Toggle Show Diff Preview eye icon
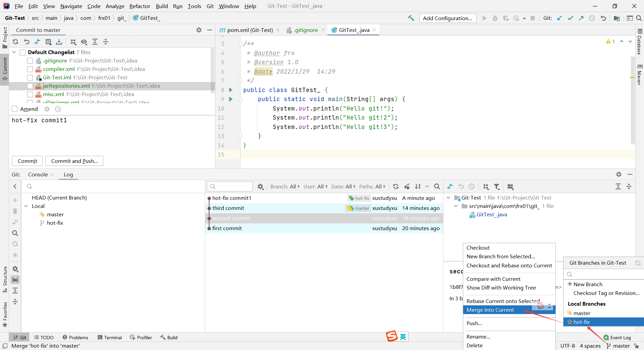Image resolution: width=644 pixels, height=350 pixels. (x=84, y=42)
